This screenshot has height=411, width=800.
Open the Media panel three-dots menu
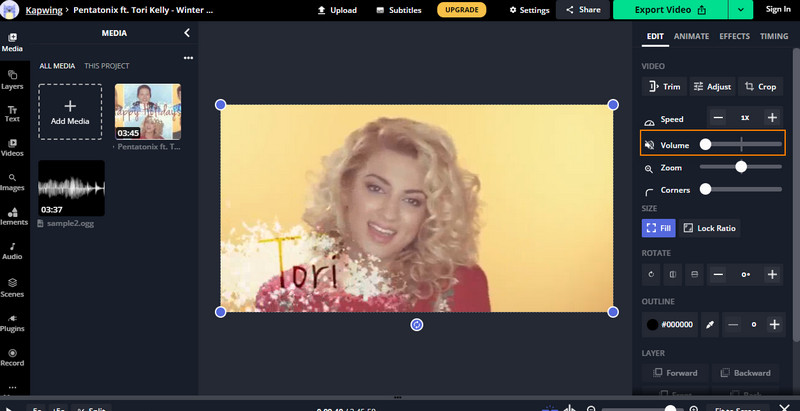pos(188,58)
